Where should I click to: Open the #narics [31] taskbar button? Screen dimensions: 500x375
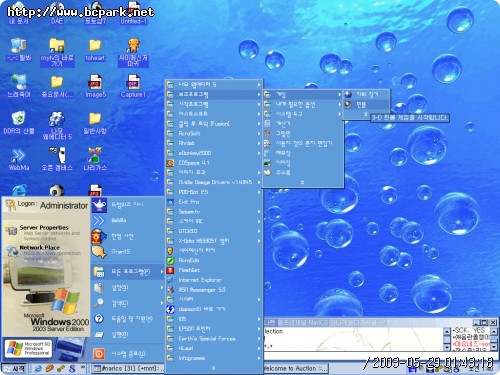pyautogui.click(x=129, y=369)
